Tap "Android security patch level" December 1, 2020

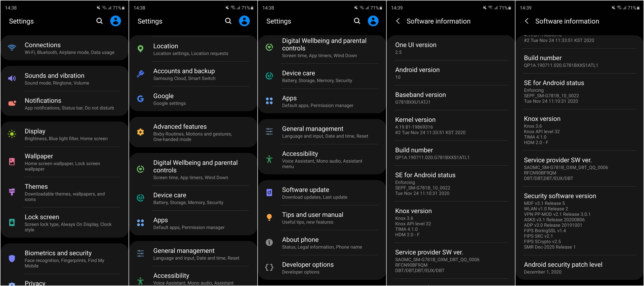580,268
